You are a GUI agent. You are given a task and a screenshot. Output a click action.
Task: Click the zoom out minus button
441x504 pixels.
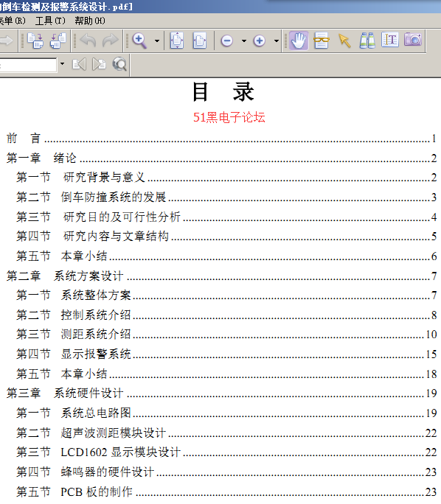[x=227, y=41]
